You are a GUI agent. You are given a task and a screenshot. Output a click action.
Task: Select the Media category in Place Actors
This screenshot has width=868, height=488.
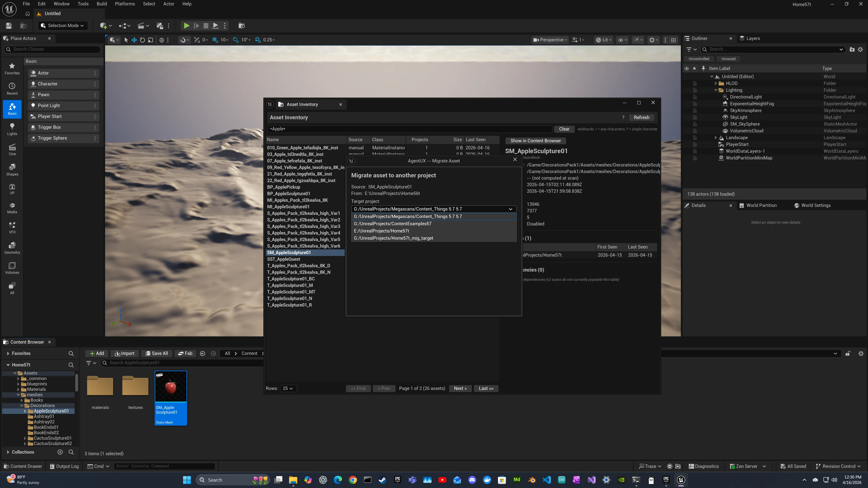(x=12, y=208)
